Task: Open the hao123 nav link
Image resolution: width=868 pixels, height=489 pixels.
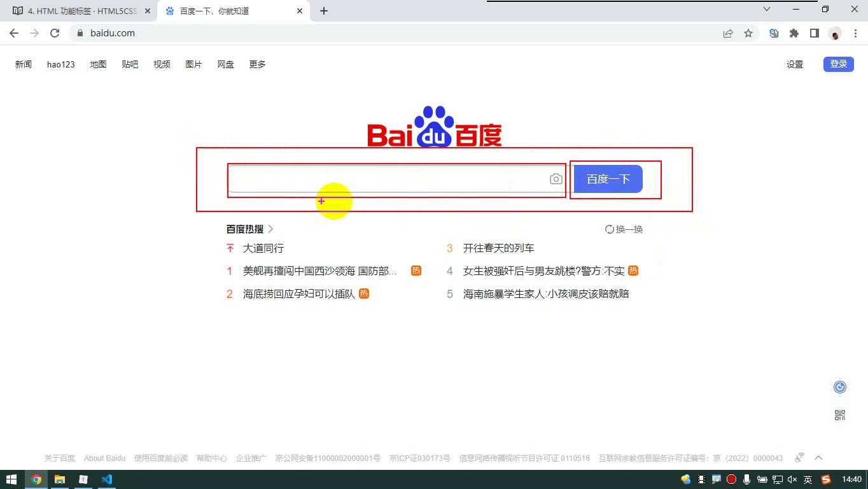Action: point(61,64)
